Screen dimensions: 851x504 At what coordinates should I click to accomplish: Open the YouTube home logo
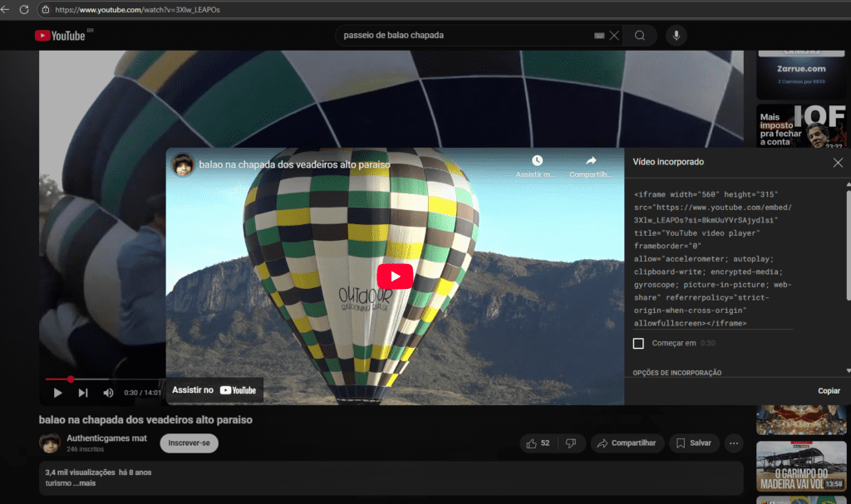[x=61, y=35]
